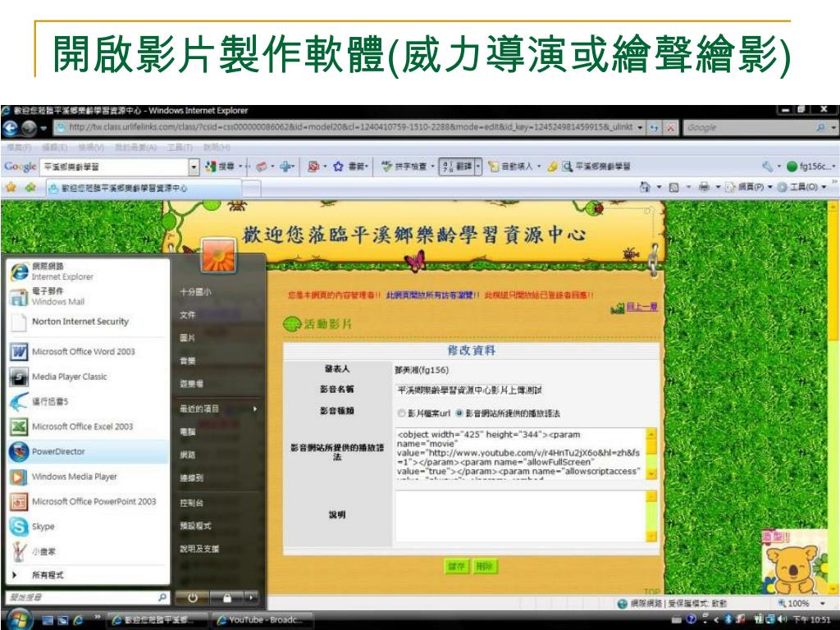Launch Internet Explorer from Start menu

pos(89,272)
